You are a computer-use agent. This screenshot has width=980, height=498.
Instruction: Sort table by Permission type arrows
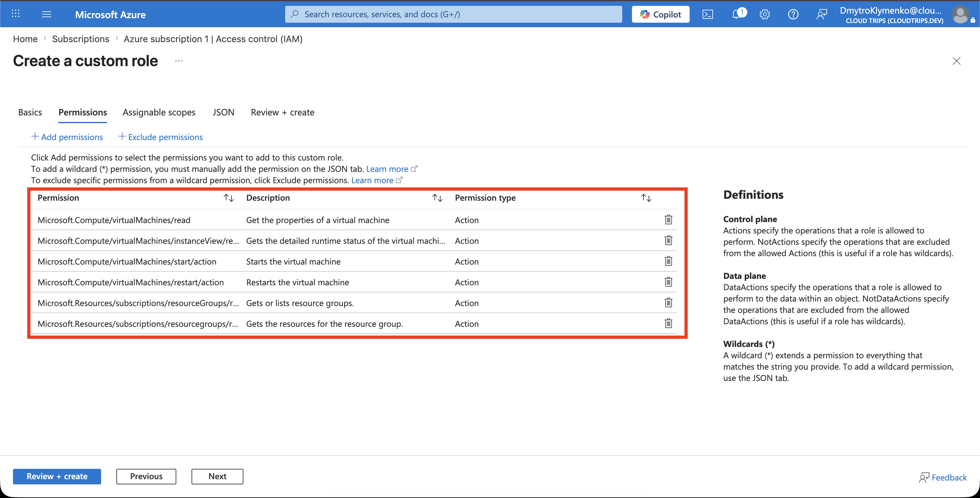click(646, 197)
